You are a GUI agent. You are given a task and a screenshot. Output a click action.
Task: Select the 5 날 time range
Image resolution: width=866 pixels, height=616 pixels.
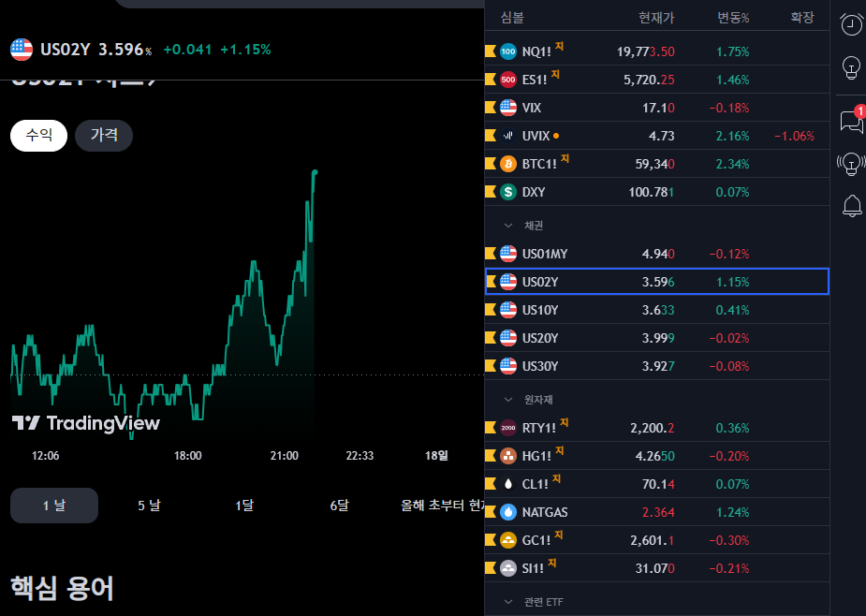tap(149, 506)
